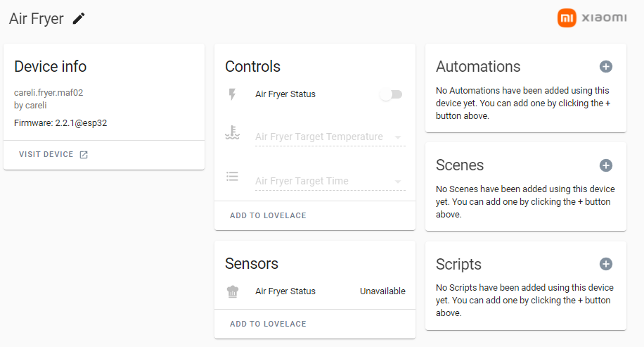Click the pencil edit icon beside Air Fryer

coord(79,18)
